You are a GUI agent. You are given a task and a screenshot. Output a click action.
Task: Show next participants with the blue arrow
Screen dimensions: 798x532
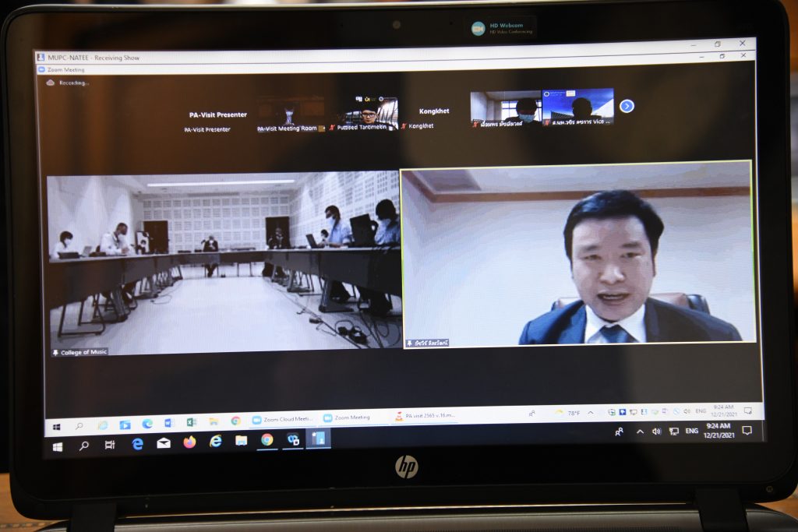point(627,106)
